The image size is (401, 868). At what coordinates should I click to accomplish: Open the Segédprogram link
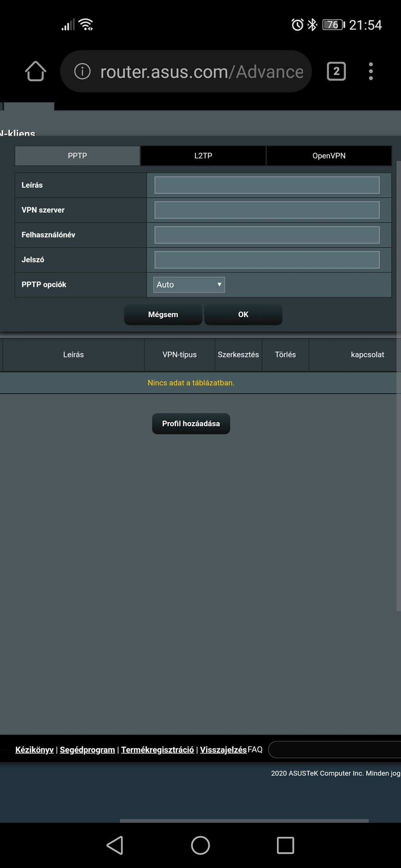click(x=87, y=750)
